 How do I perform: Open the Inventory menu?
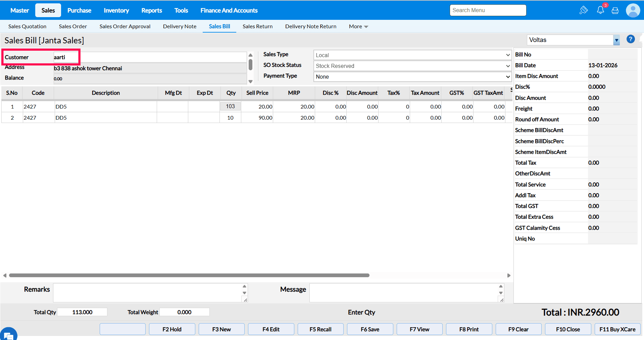(x=116, y=10)
